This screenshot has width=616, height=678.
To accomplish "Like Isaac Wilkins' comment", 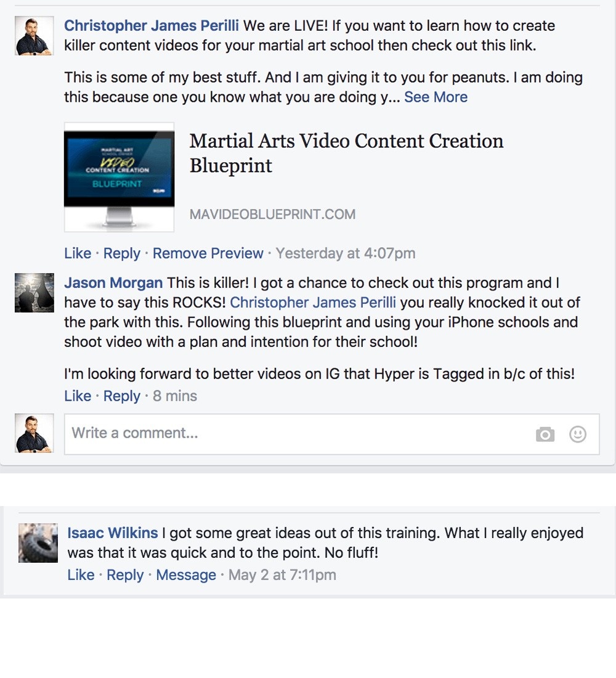I will (x=81, y=574).
